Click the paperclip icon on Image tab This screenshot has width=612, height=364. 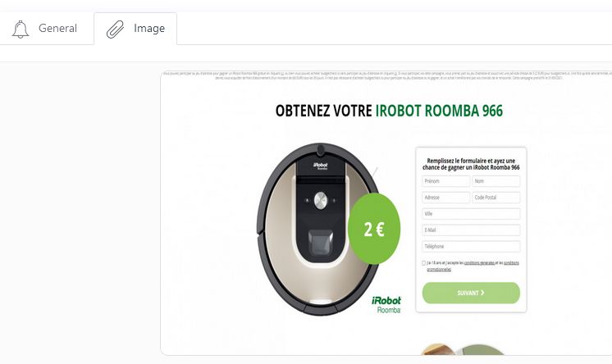pyautogui.click(x=115, y=30)
